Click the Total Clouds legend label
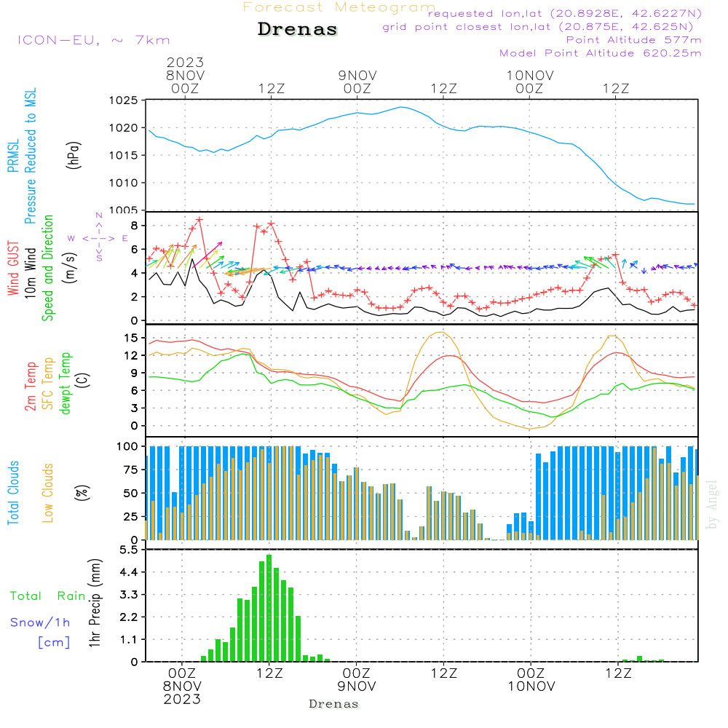The image size is (728, 728). [14, 492]
